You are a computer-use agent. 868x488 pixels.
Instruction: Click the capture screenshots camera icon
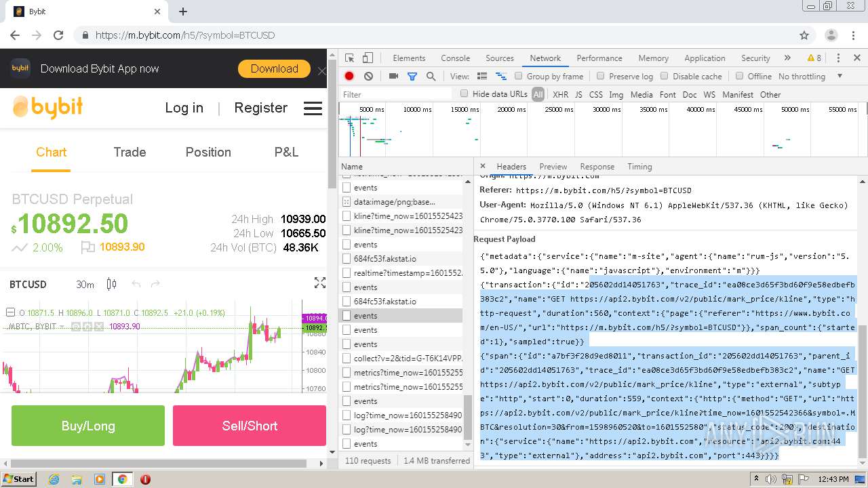pos(393,77)
